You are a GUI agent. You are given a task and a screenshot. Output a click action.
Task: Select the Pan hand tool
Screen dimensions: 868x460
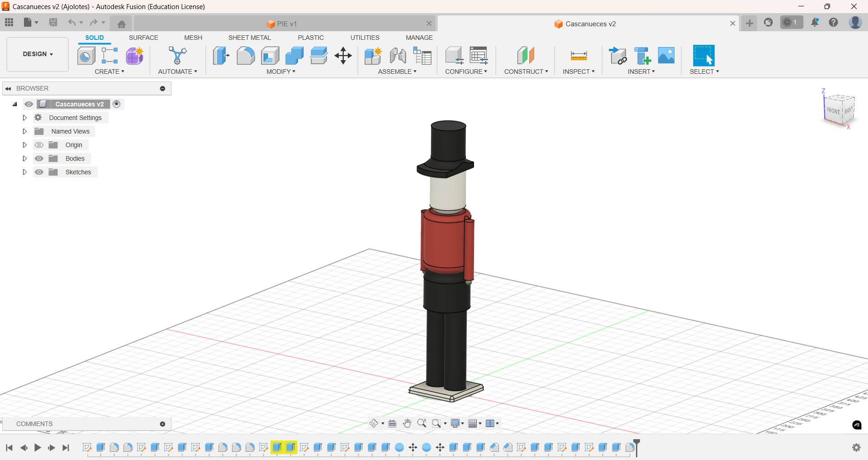pos(407,423)
